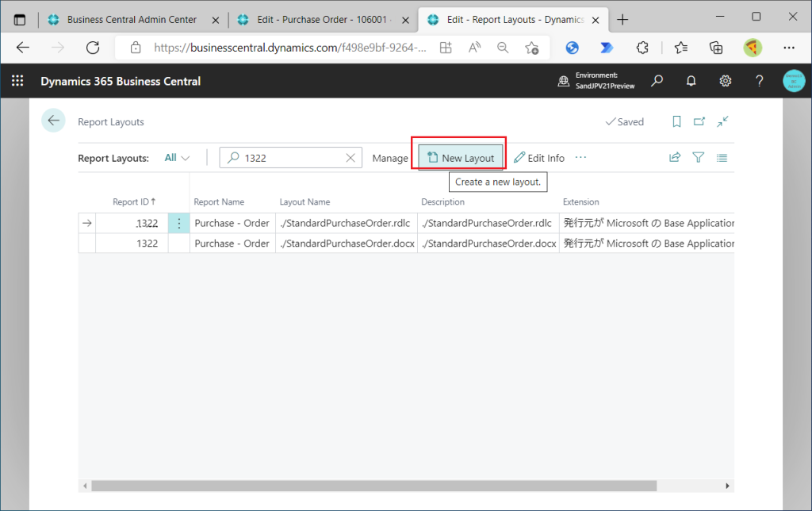Viewport: 812px width, 511px height.
Task: Open a new browser tab
Action: coord(622,20)
